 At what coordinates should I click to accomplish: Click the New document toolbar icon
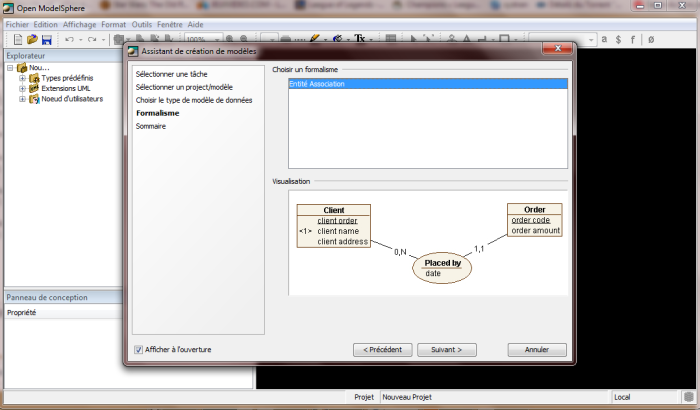17,39
